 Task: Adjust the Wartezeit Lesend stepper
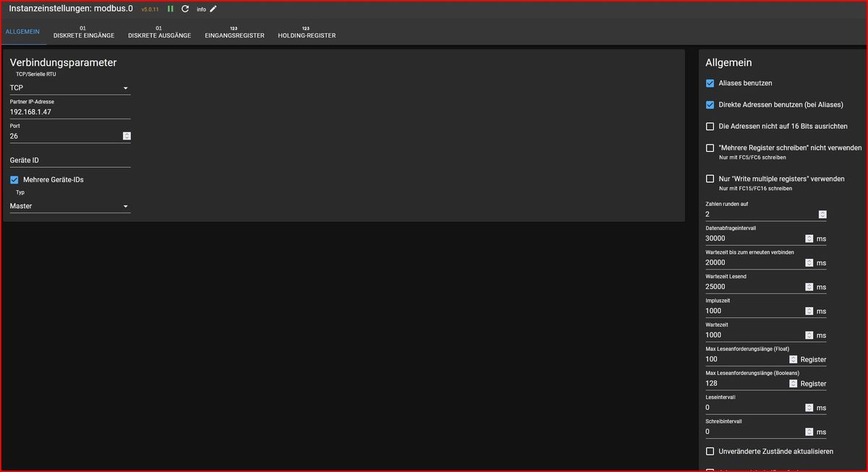[x=809, y=287]
